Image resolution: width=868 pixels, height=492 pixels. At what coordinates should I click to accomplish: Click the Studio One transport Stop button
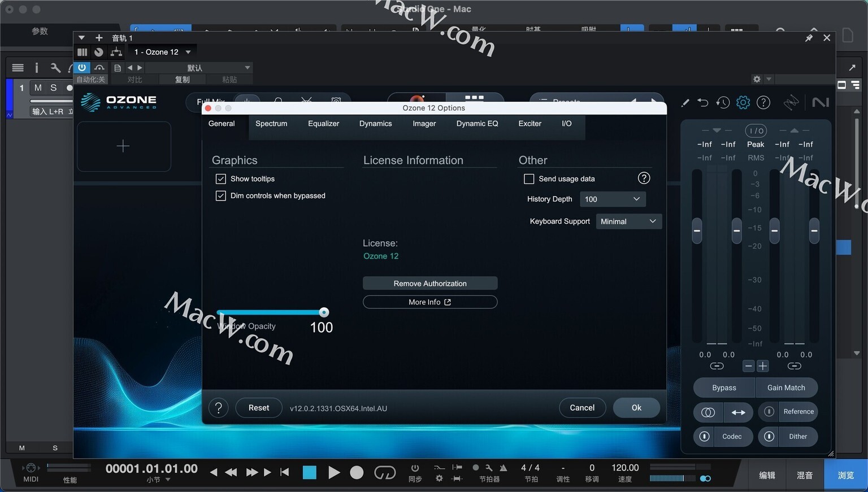tap(310, 472)
